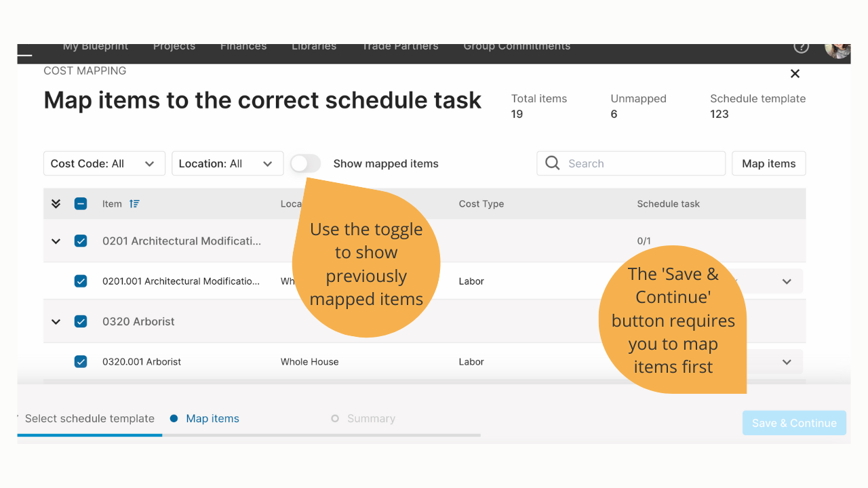Click the Save & Continue button
The height and width of the screenshot is (488, 868).
coord(794,423)
